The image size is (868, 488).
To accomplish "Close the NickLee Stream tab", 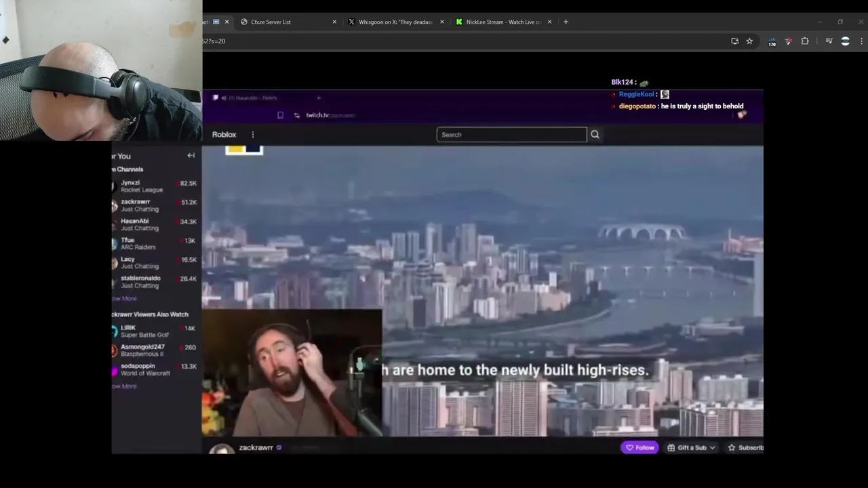I will point(549,22).
